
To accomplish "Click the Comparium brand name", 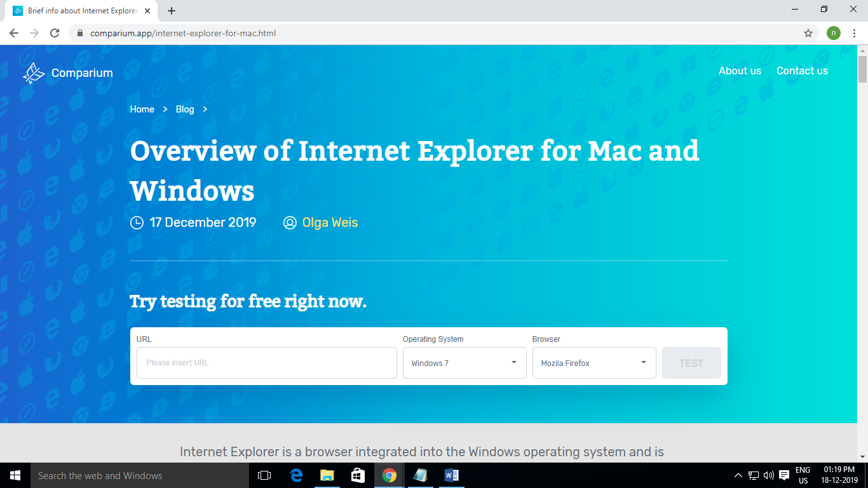I will click(82, 73).
